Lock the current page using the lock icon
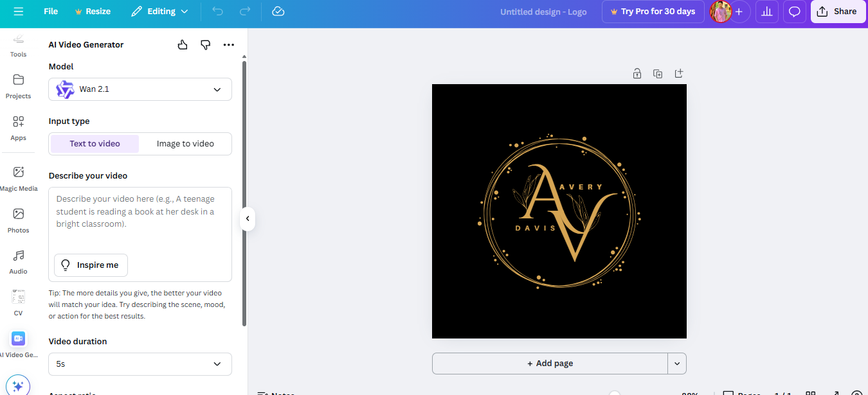 point(637,73)
